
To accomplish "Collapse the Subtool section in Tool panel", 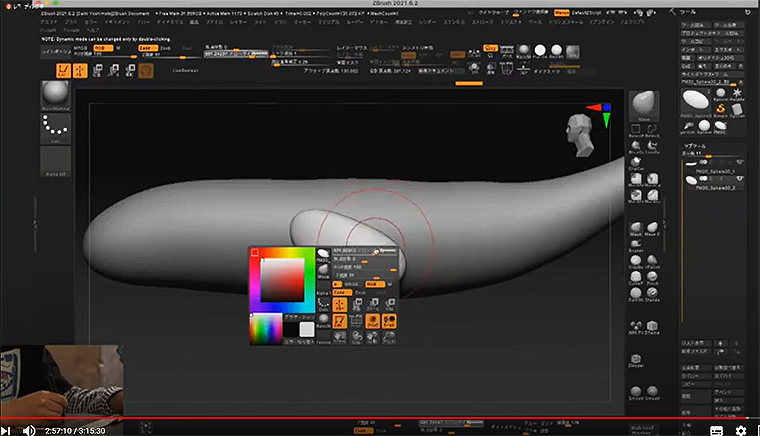I will 695,144.
